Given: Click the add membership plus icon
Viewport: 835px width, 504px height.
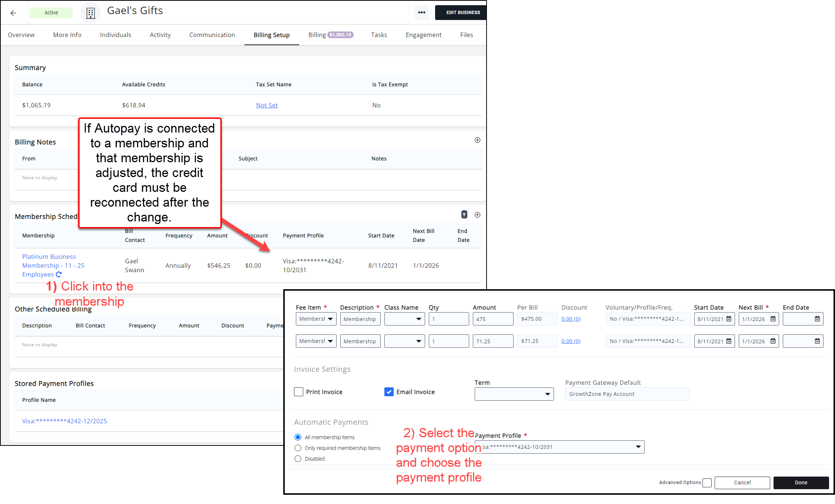Looking at the screenshot, I should 477,215.
